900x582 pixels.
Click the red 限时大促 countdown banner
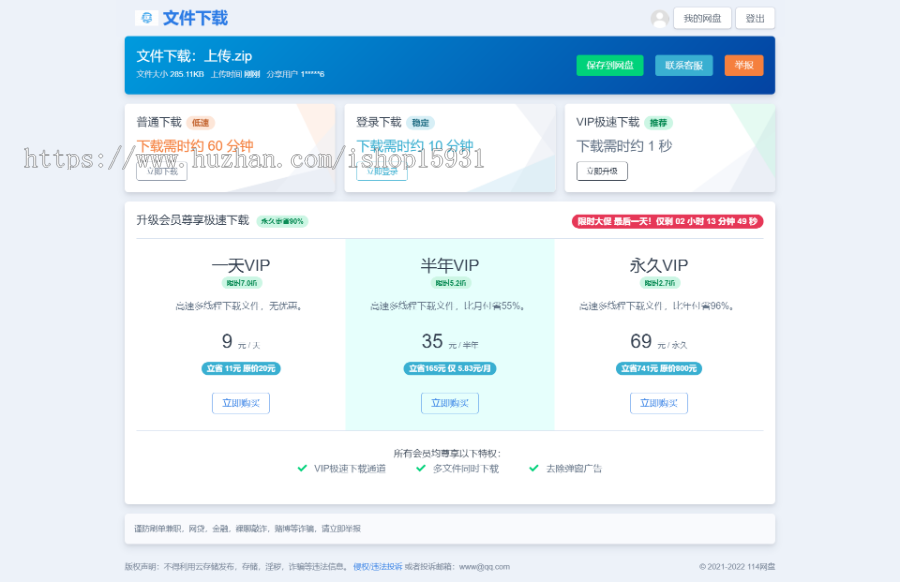pyautogui.click(x=668, y=222)
